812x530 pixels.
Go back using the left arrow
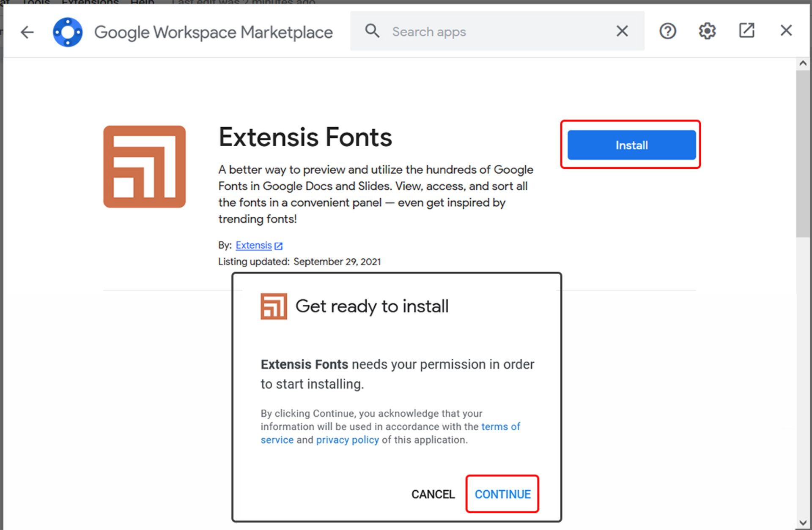[27, 32]
